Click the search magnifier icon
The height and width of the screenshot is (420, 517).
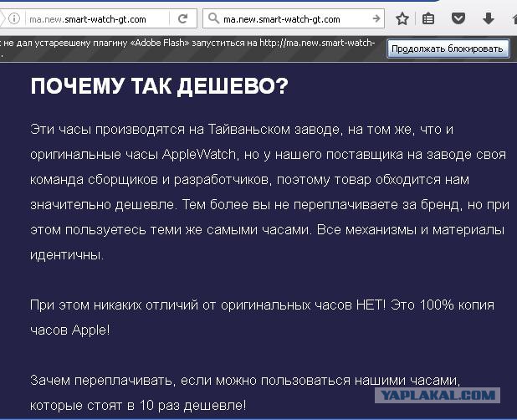213,18
